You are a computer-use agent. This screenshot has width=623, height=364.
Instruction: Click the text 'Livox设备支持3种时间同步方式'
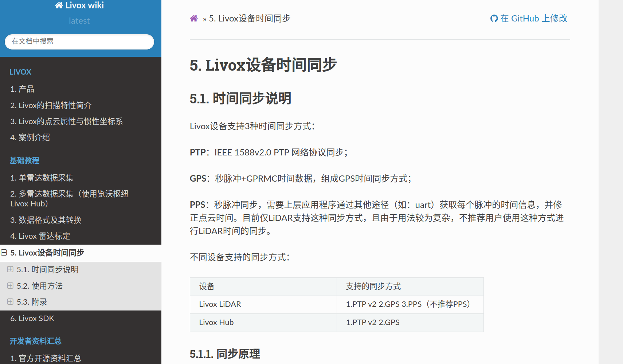(250, 126)
